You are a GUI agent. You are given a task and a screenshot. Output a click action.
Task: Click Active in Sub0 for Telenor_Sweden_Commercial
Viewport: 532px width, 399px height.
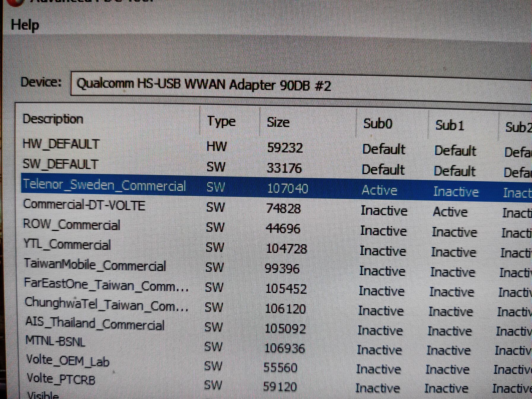click(379, 190)
